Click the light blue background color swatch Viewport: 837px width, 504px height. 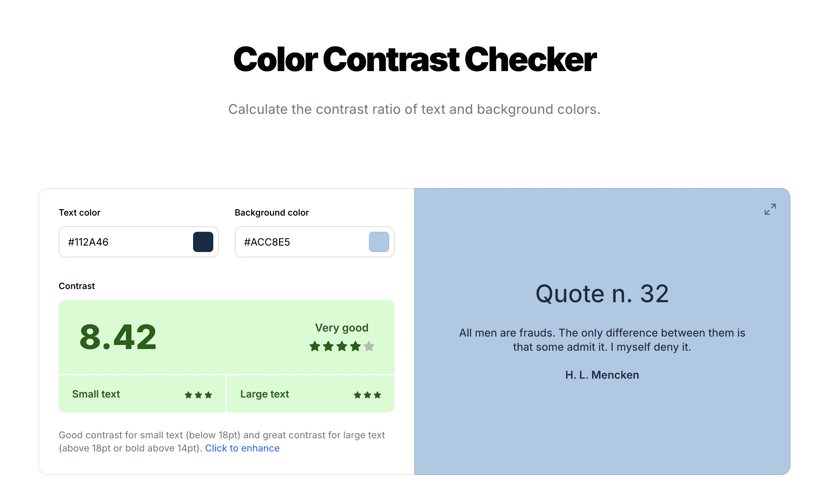379,242
